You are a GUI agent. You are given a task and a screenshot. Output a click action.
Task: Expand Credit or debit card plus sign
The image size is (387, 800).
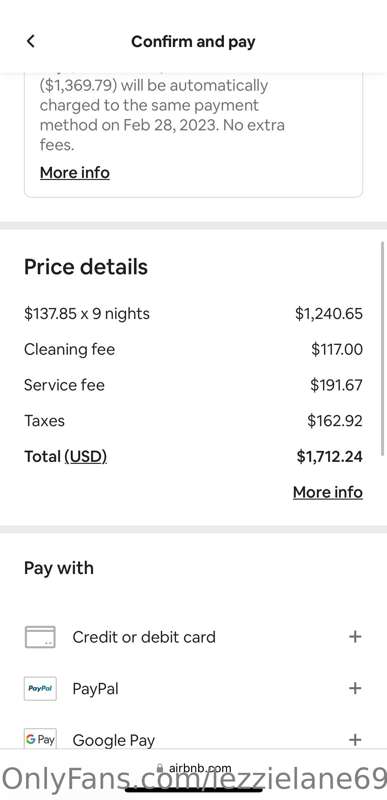(x=354, y=637)
